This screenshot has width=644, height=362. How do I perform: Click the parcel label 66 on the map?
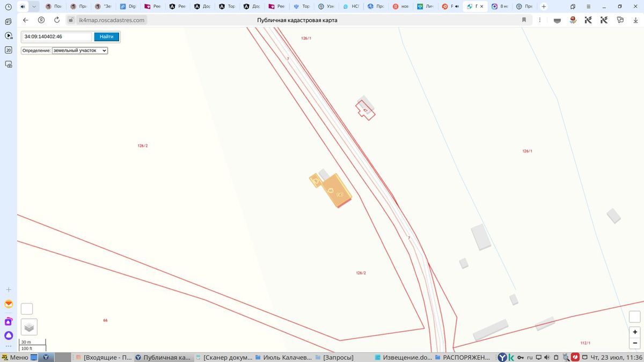click(x=105, y=320)
